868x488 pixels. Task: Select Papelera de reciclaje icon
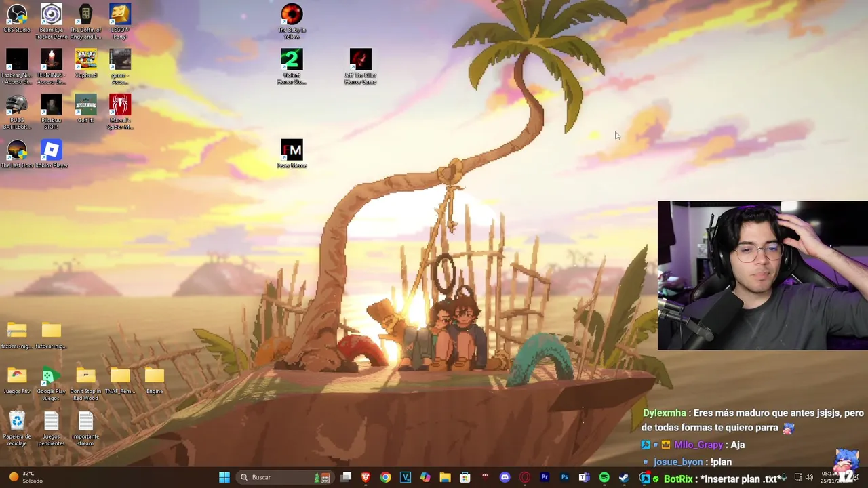coord(17,429)
